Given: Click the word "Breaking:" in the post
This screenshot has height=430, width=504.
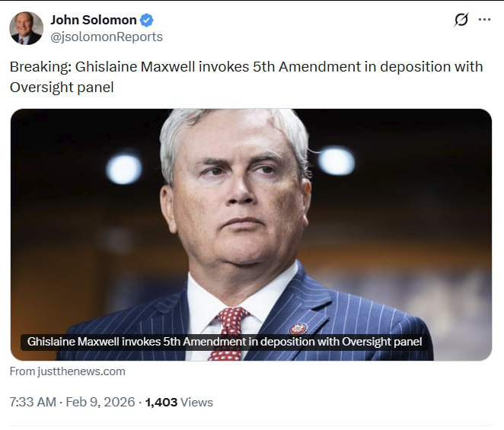Looking at the screenshot, I should click(40, 67).
